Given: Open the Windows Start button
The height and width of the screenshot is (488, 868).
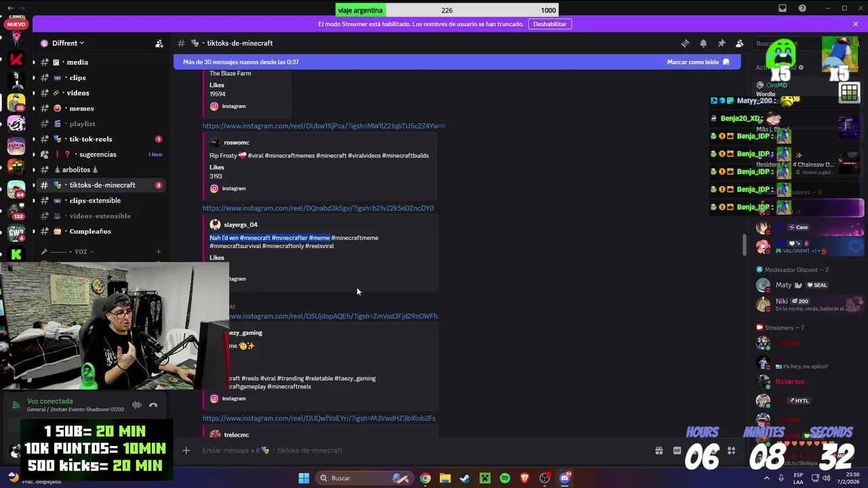Looking at the screenshot, I should coord(304,478).
